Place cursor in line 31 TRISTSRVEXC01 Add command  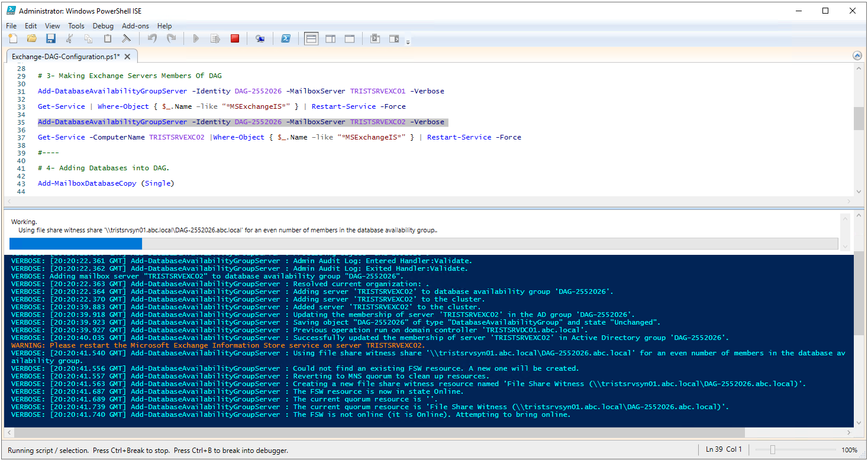coord(241,91)
